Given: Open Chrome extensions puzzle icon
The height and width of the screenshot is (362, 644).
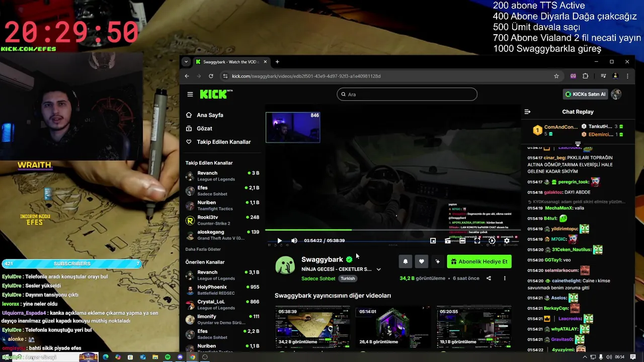Looking at the screenshot, I should pyautogui.click(x=586, y=76).
